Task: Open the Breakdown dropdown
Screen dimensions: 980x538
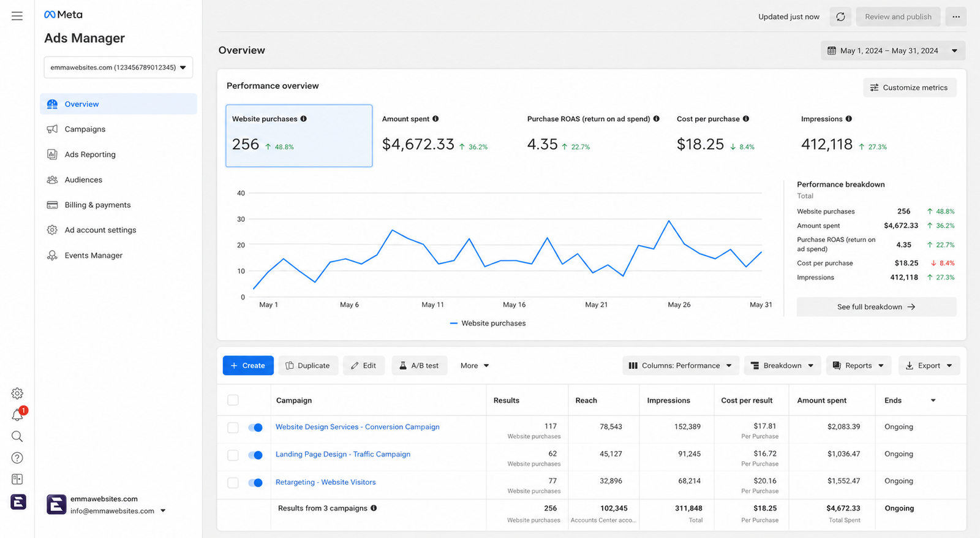Action: coord(782,366)
